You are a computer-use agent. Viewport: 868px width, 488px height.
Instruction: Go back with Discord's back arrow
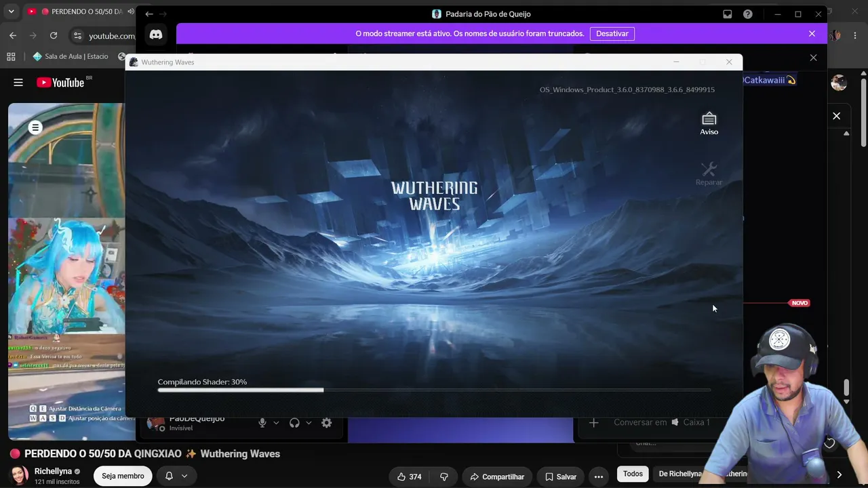coord(149,14)
